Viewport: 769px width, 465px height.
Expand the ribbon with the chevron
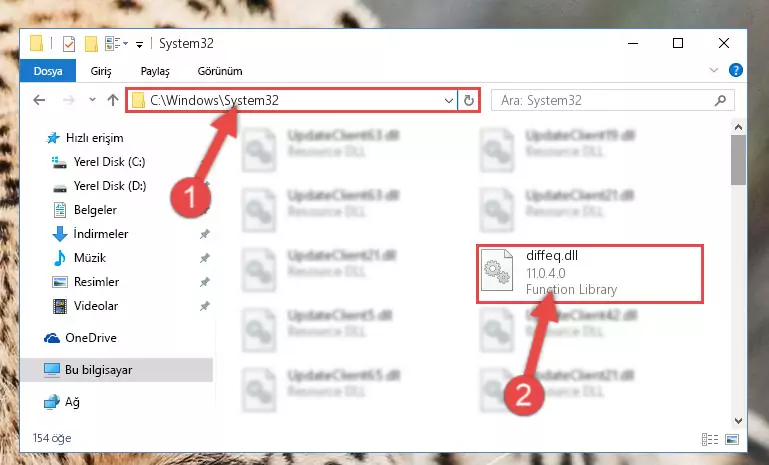click(714, 70)
